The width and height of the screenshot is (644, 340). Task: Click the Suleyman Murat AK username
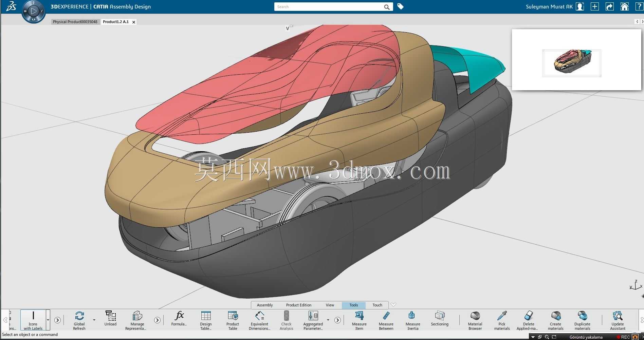click(549, 7)
